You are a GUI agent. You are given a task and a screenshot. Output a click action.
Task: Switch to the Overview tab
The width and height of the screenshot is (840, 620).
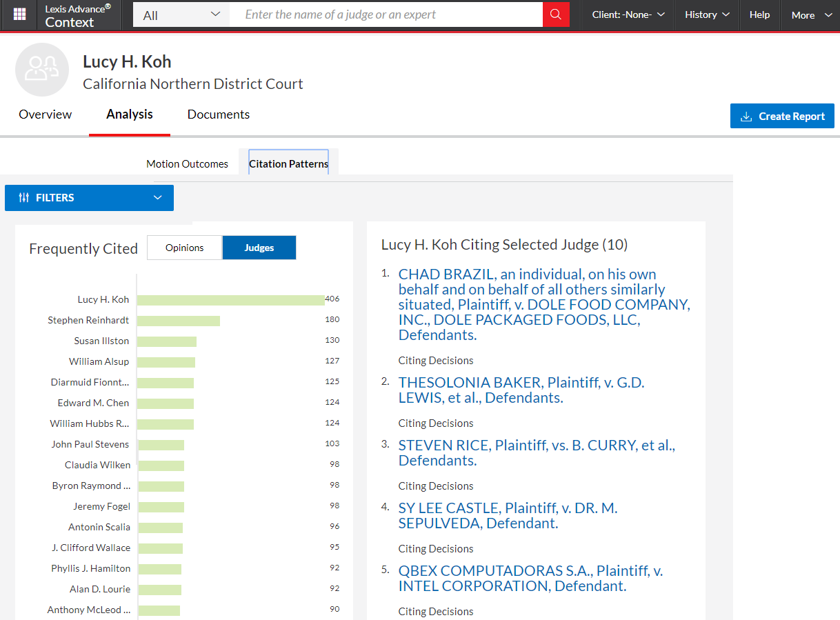[46, 114]
